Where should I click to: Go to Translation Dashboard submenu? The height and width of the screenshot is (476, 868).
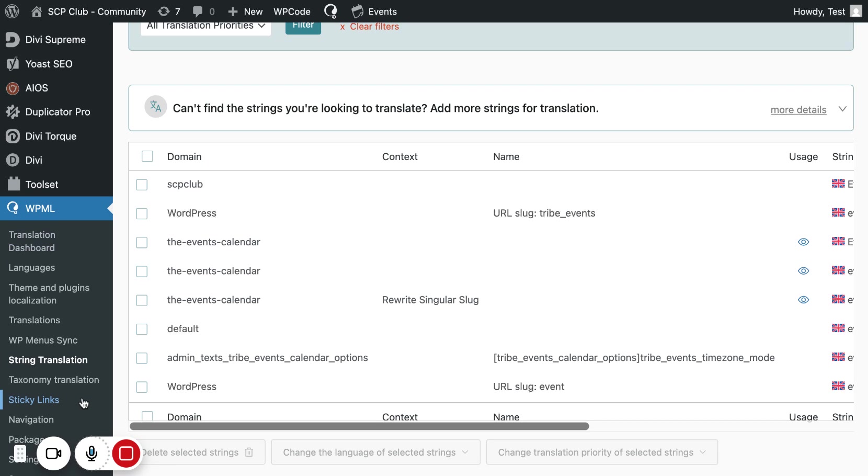coord(32,241)
